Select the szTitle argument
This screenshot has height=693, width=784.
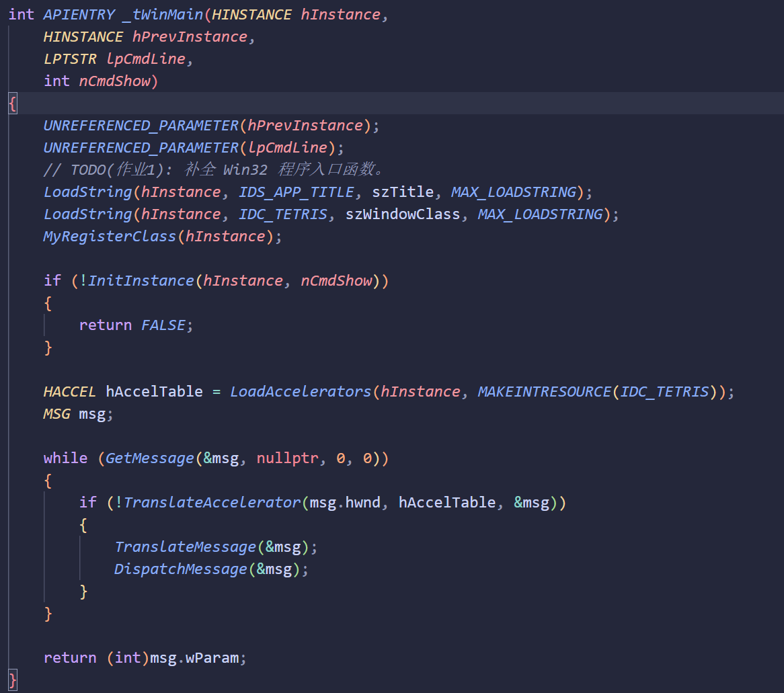[x=403, y=192]
